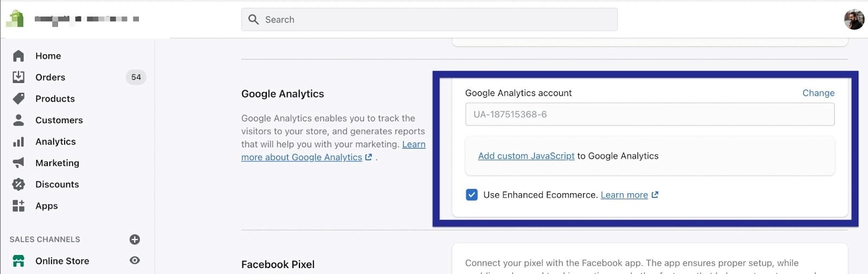Click the Shopify logo icon

click(x=15, y=18)
